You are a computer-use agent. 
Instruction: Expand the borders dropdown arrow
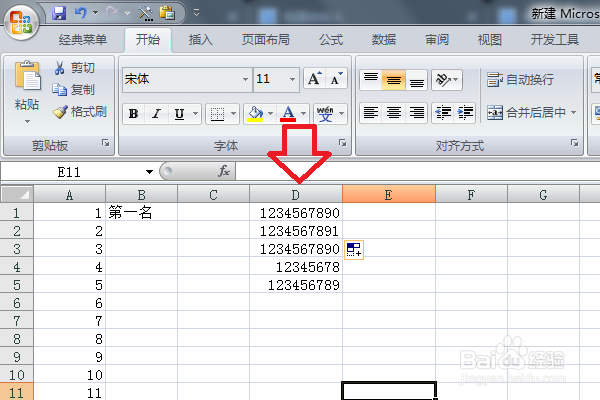point(233,114)
